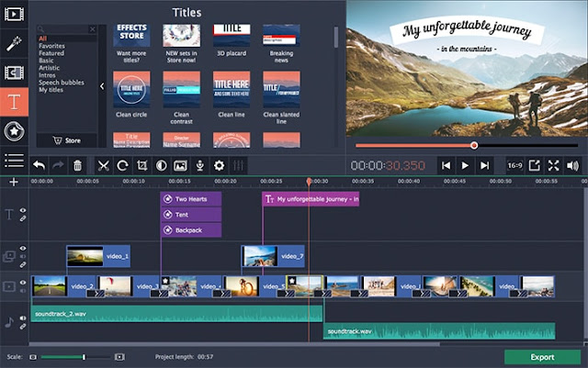
Task: Collapse the titles category panel arrow
Action: pyautogui.click(x=102, y=86)
